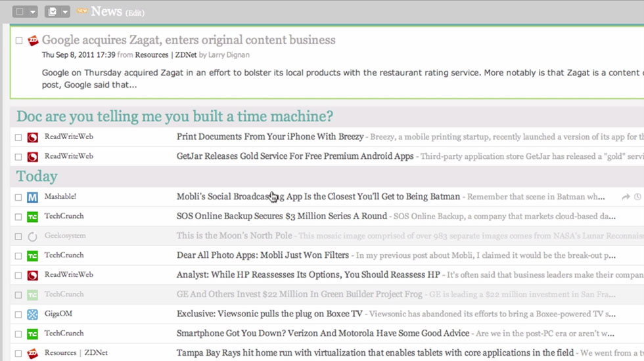The image size is (644, 361).
Task: Select the checkbox for Print Documents From Your iPhone With Breezy
Action: click(18, 137)
